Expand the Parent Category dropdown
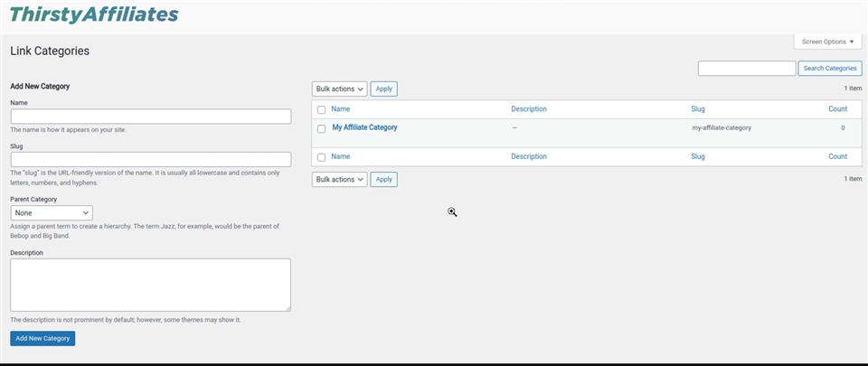The image size is (868, 366). [x=52, y=212]
